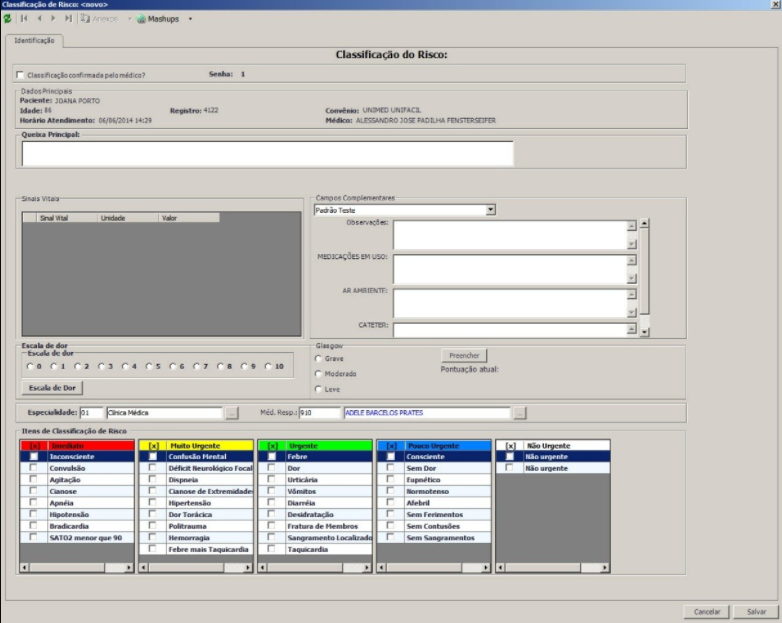Select Glasgow Grave option

[318, 358]
